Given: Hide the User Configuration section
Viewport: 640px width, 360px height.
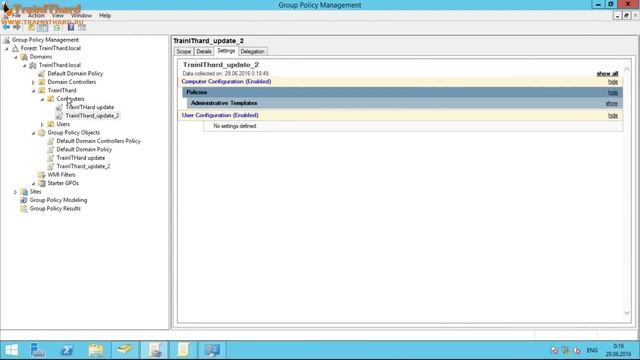Looking at the screenshot, I should coord(613,116).
